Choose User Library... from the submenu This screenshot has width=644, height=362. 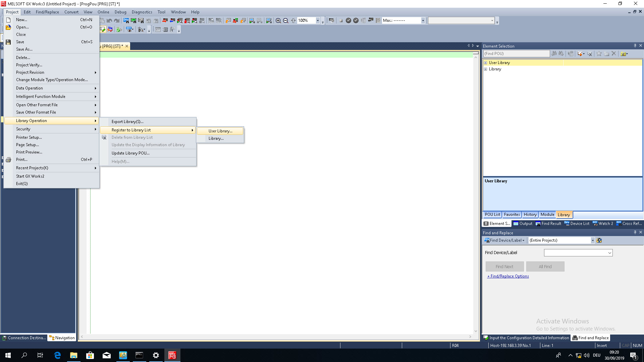pos(220,131)
